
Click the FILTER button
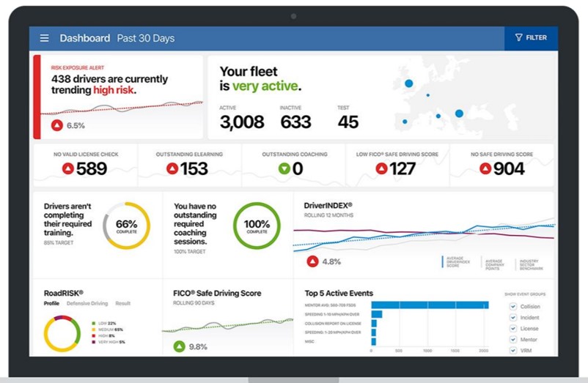(x=531, y=37)
